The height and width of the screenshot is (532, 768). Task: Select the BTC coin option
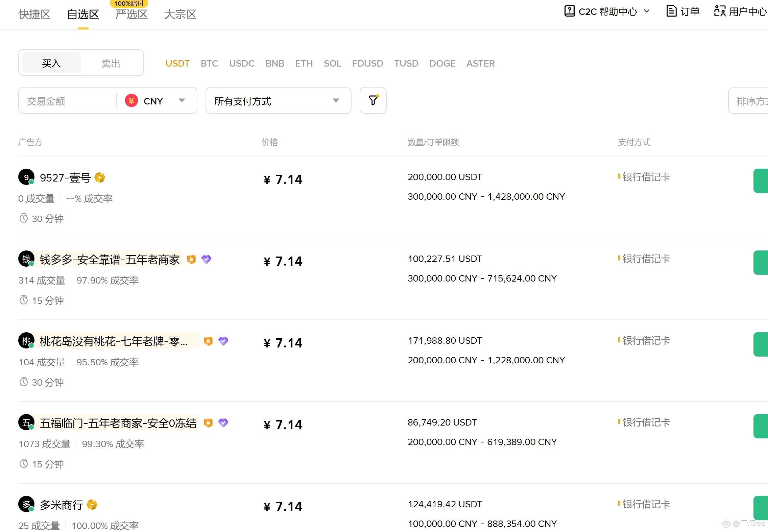tap(209, 63)
